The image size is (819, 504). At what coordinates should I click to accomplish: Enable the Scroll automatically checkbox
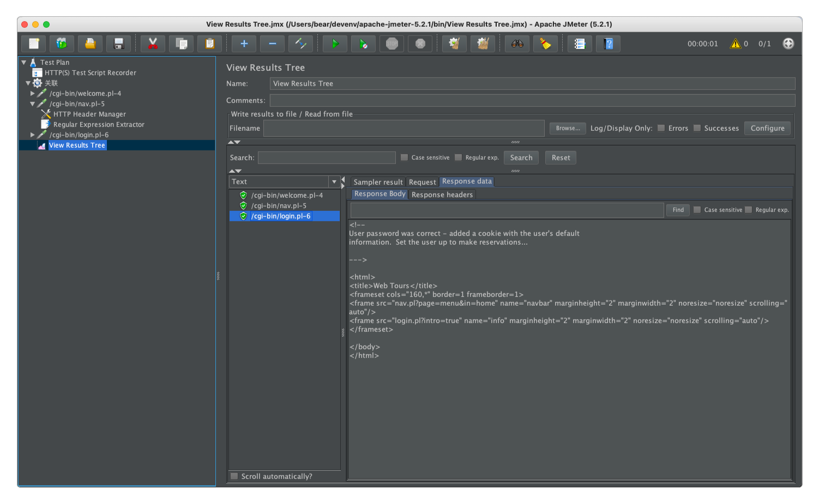(x=234, y=476)
